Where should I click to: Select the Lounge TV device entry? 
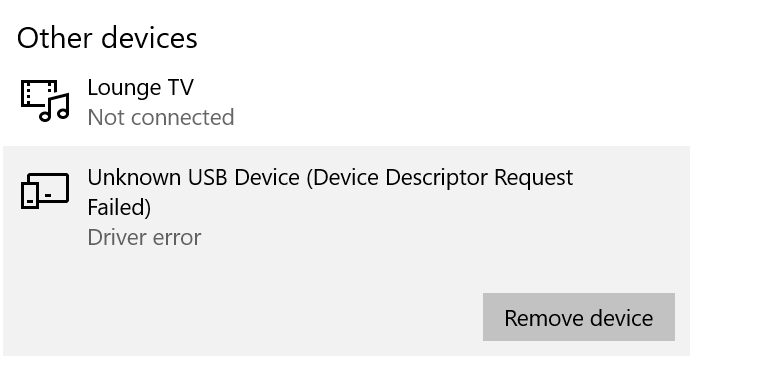click(346, 102)
